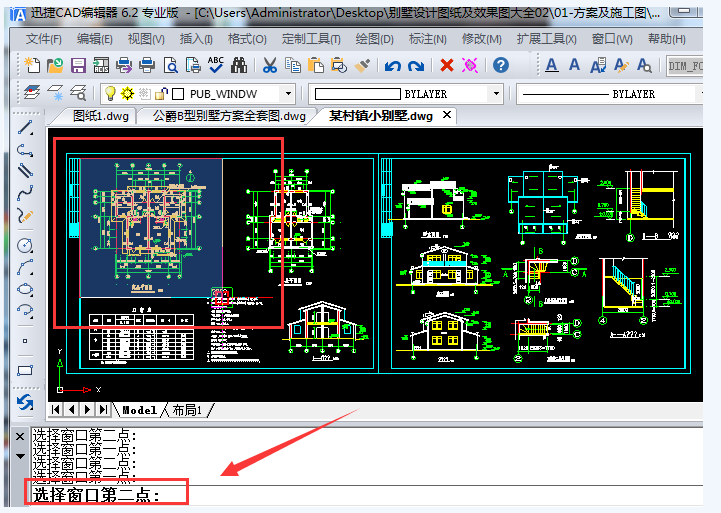Image resolution: width=721 pixels, height=513 pixels.
Task: Click the Save file icon
Action: tap(76, 65)
